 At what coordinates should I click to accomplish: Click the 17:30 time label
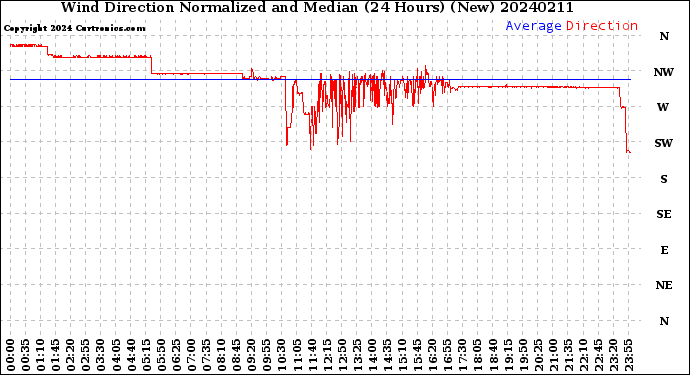463,355
